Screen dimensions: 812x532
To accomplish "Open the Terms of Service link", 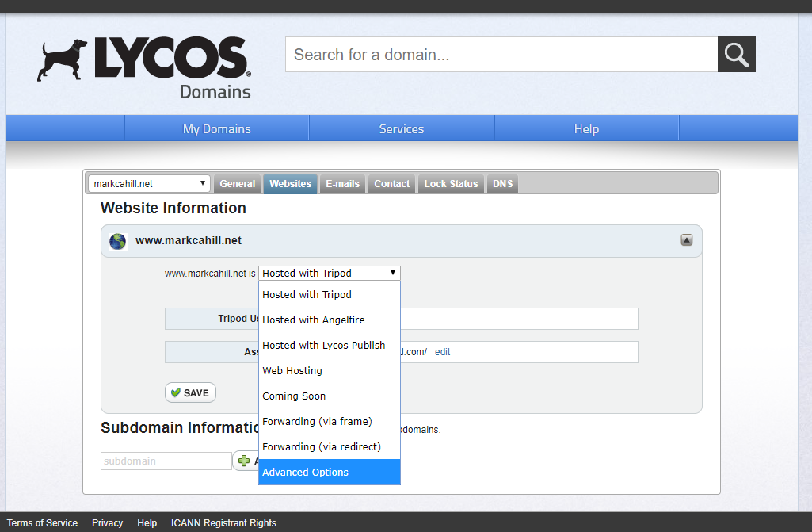I will pyautogui.click(x=42, y=522).
